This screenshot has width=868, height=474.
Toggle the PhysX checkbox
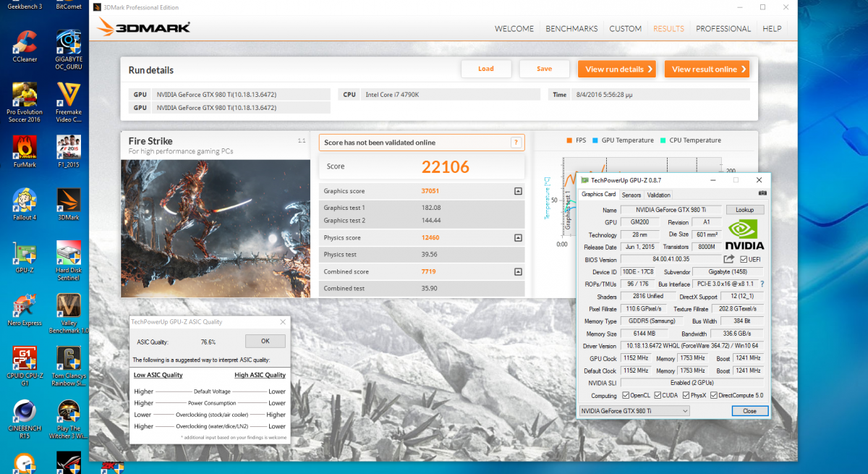pyautogui.click(x=686, y=395)
